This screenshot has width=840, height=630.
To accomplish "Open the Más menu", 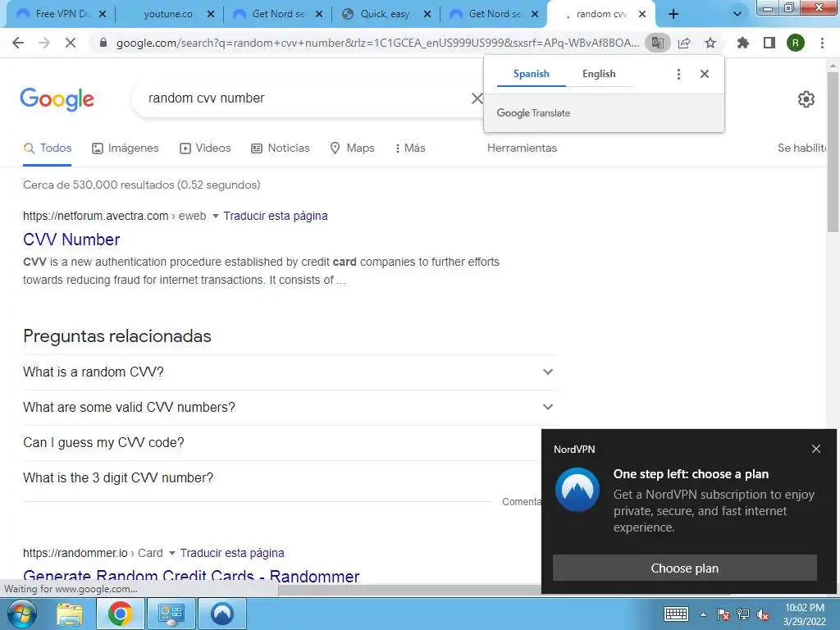I will 410,148.
